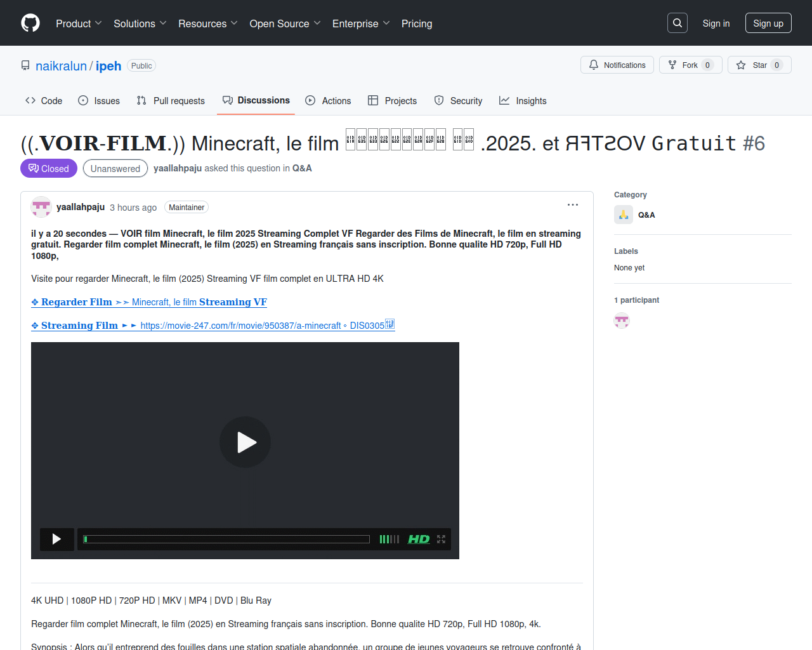The image size is (812, 650).
Task: Click the participant avatar in the sidebar
Action: pos(622,321)
